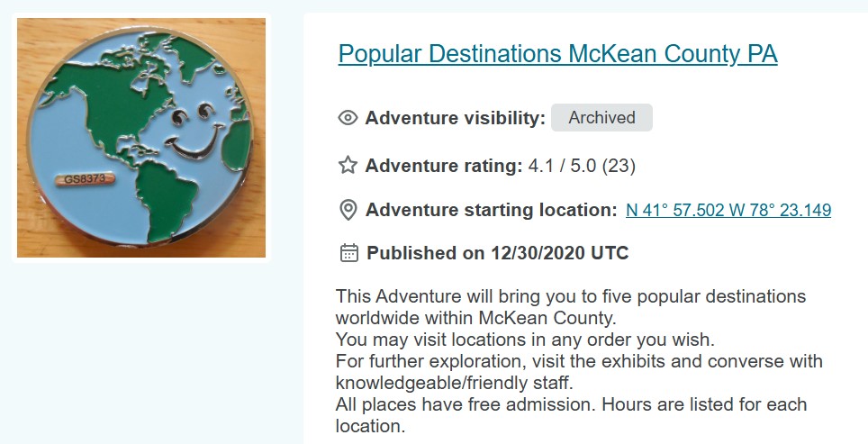Click the Published on 12/30/2020 UTC text
The image size is (868, 444).
(x=497, y=253)
